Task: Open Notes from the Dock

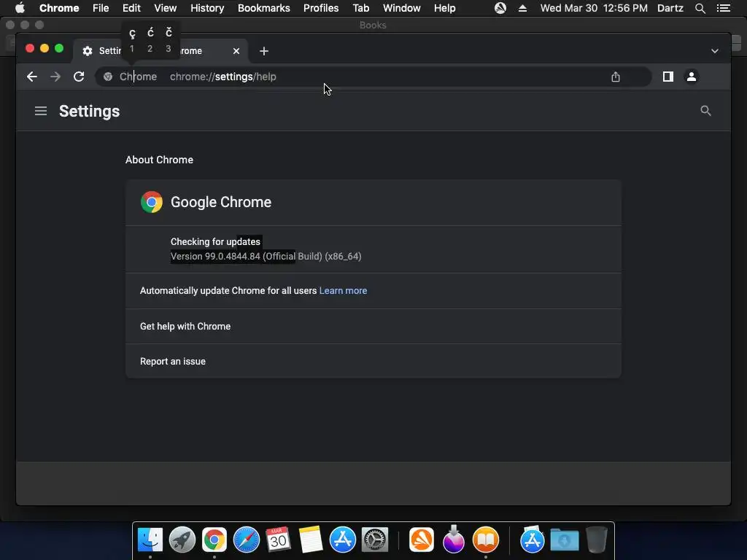Action: pos(311,540)
